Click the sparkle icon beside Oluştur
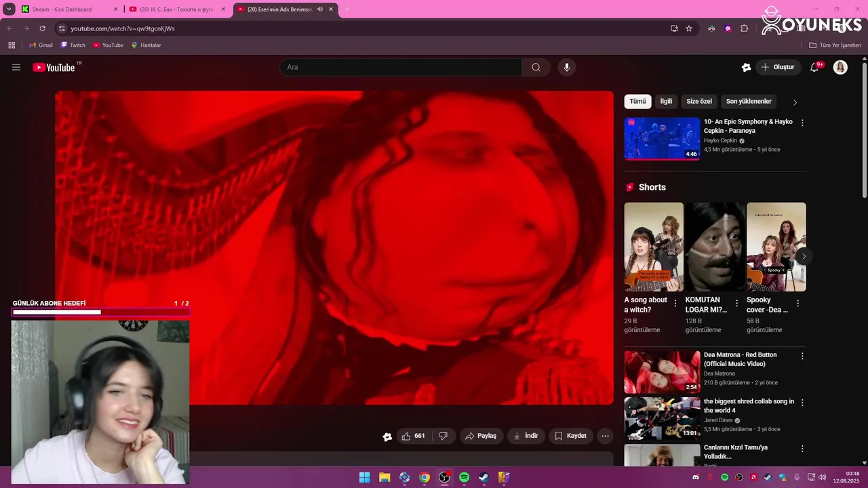868x488 pixels. pos(746,67)
